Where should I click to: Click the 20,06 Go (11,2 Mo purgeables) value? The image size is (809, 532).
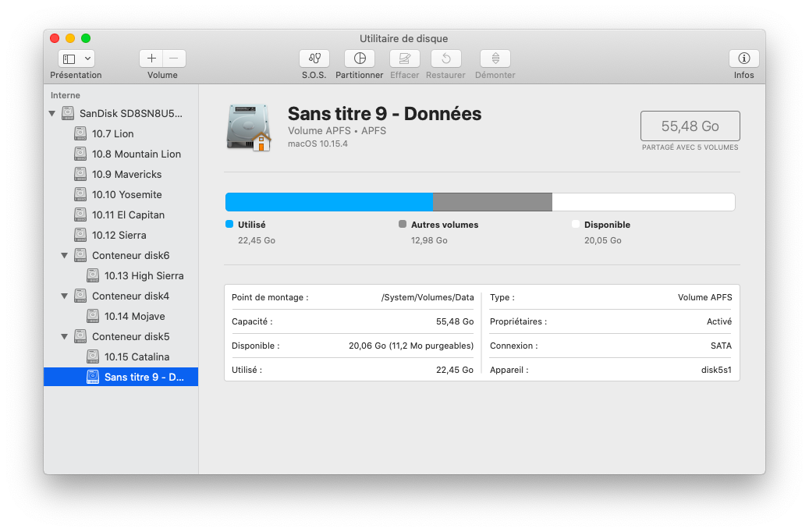tap(410, 346)
